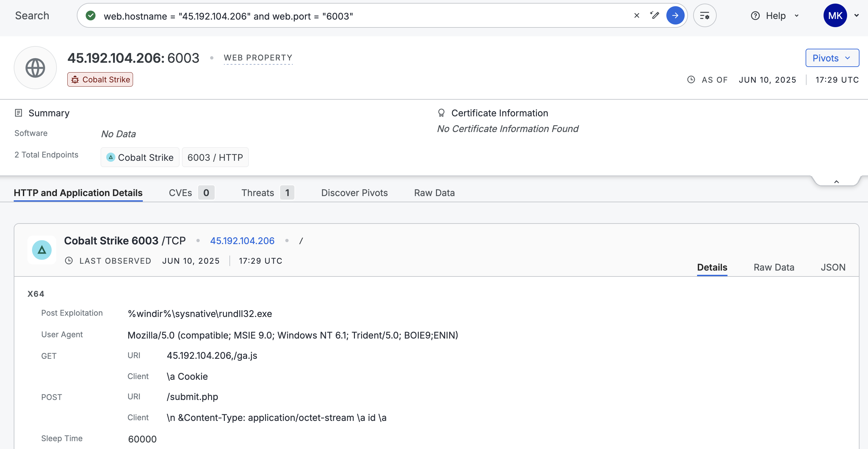Switch service card to JSON view
The height and width of the screenshot is (449, 868).
(833, 267)
